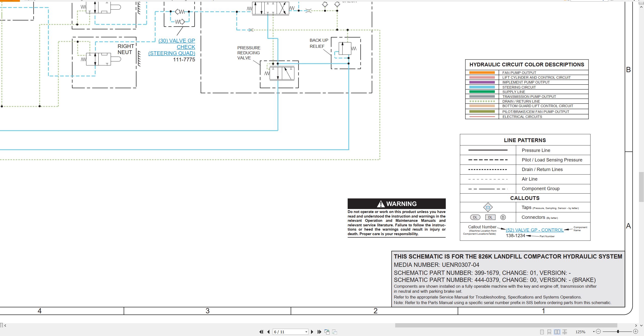This screenshot has height=336, width=644.
Task: Click the RIGHT NEUT label
Action: [x=126, y=49]
